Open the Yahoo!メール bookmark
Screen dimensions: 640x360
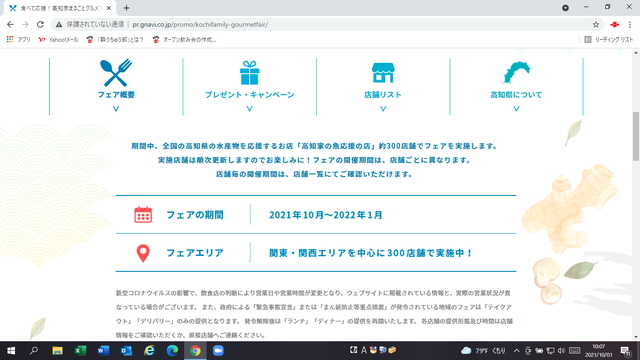pos(58,40)
